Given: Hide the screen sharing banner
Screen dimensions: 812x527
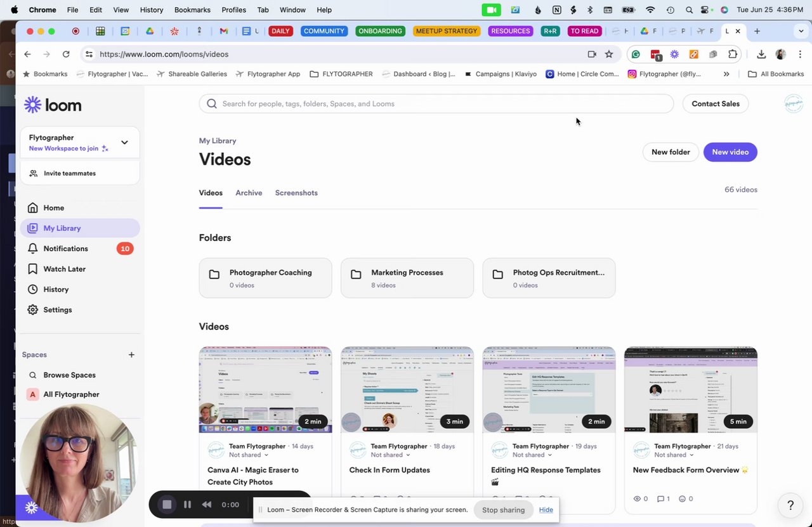Looking at the screenshot, I should pyautogui.click(x=546, y=510).
